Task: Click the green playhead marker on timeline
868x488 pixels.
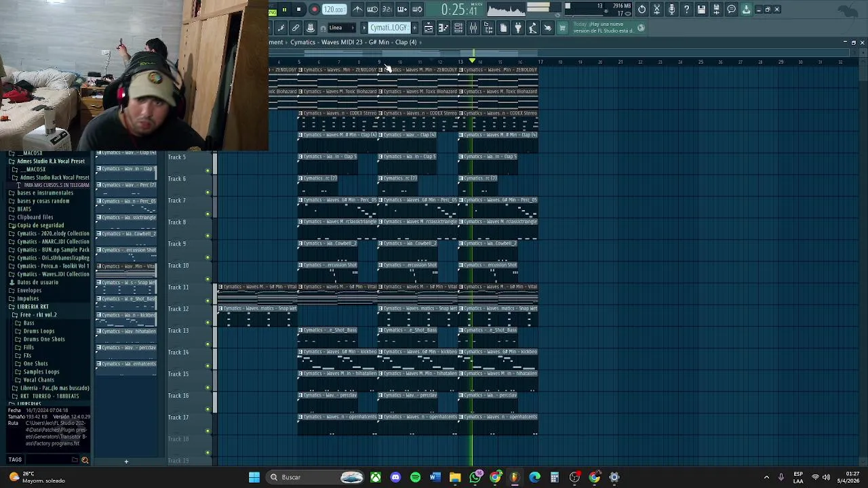Action: tap(473, 61)
